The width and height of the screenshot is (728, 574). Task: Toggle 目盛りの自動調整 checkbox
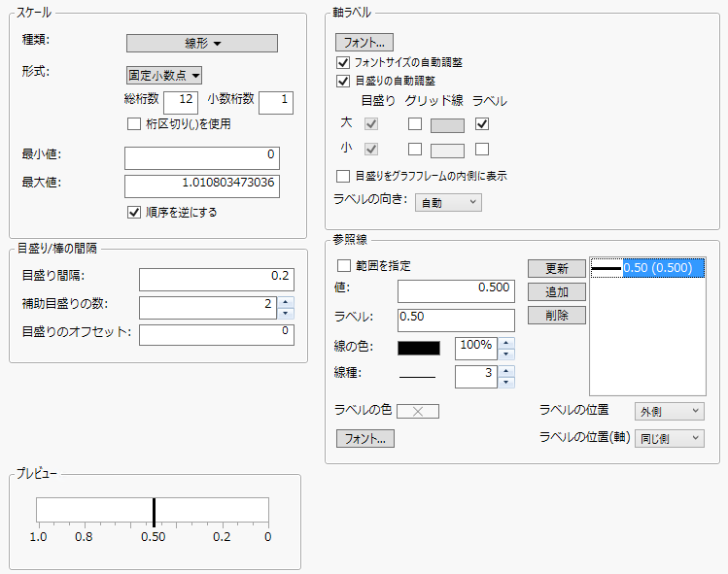tap(343, 81)
